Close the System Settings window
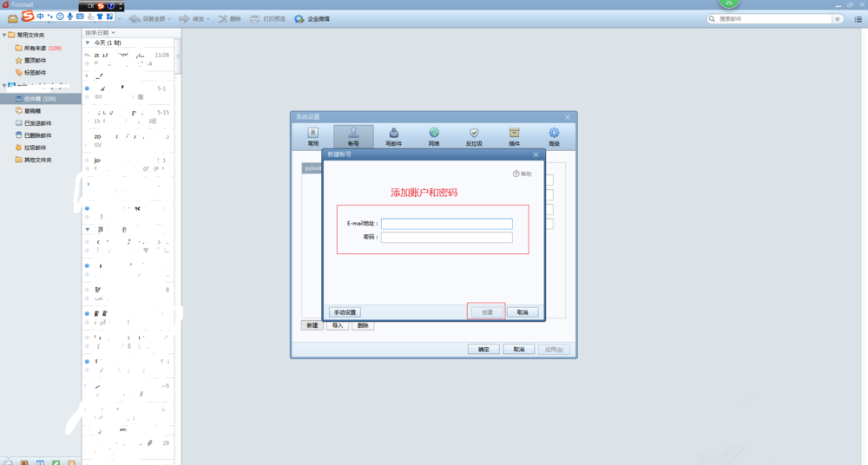This screenshot has width=868, height=465. point(567,117)
